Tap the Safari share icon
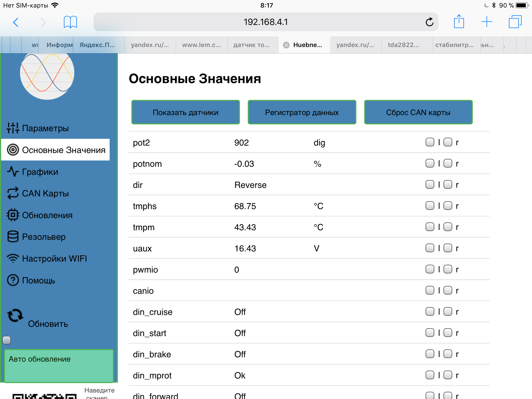 tap(459, 22)
